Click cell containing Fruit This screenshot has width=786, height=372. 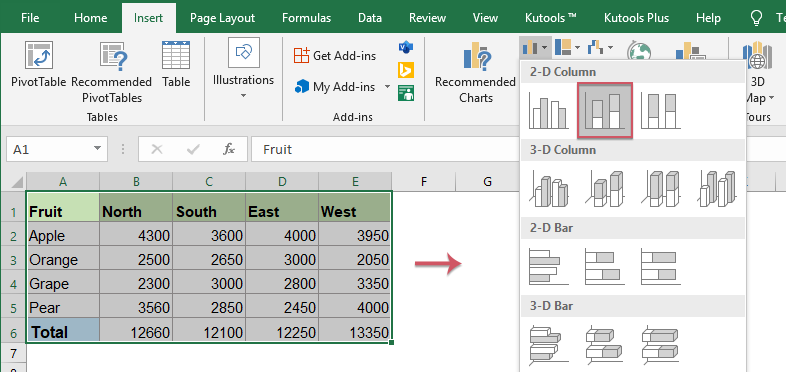(x=63, y=207)
